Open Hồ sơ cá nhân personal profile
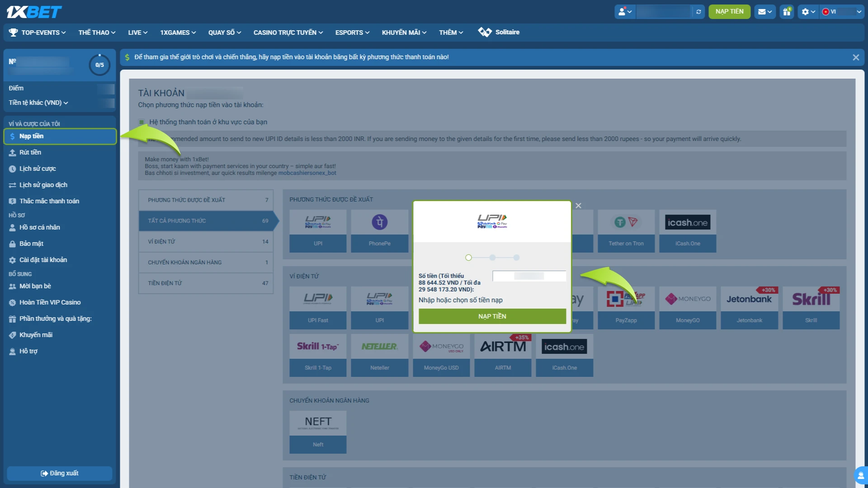 click(x=60, y=228)
